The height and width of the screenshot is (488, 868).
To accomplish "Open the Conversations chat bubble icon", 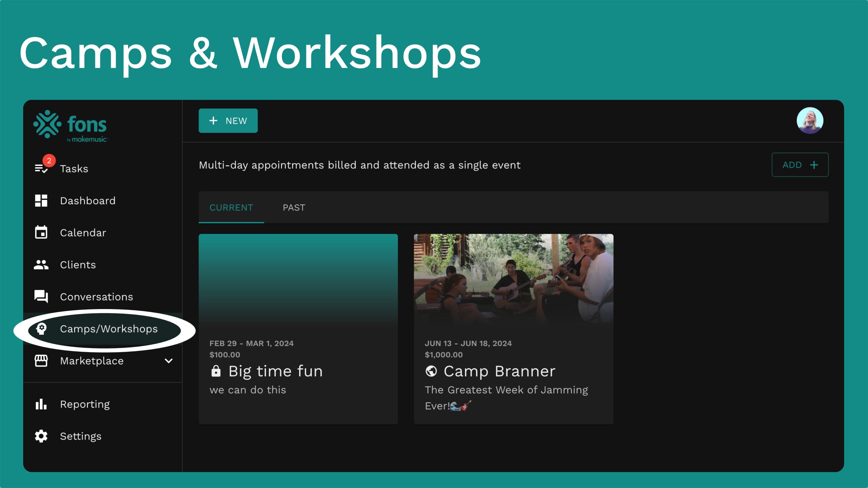I will [x=41, y=296].
